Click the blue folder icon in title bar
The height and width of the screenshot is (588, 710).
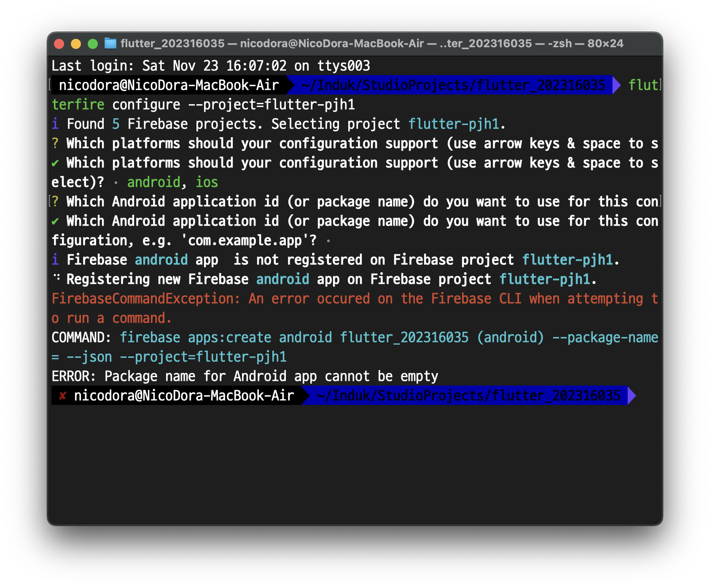110,43
